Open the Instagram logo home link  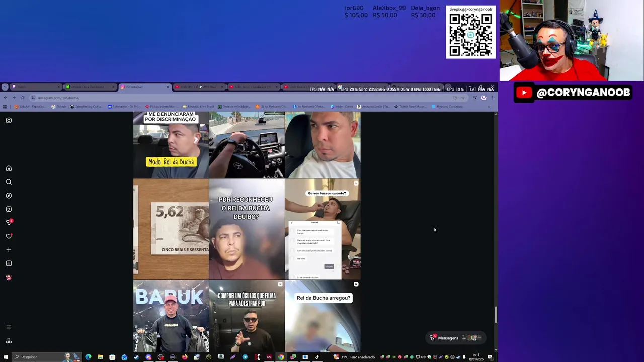click(9, 120)
